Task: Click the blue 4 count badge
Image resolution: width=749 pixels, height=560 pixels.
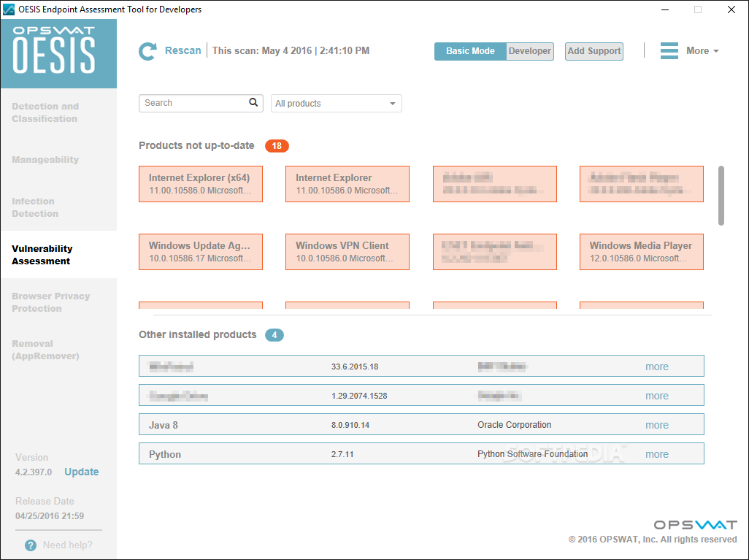Action: [x=274, y=335]
